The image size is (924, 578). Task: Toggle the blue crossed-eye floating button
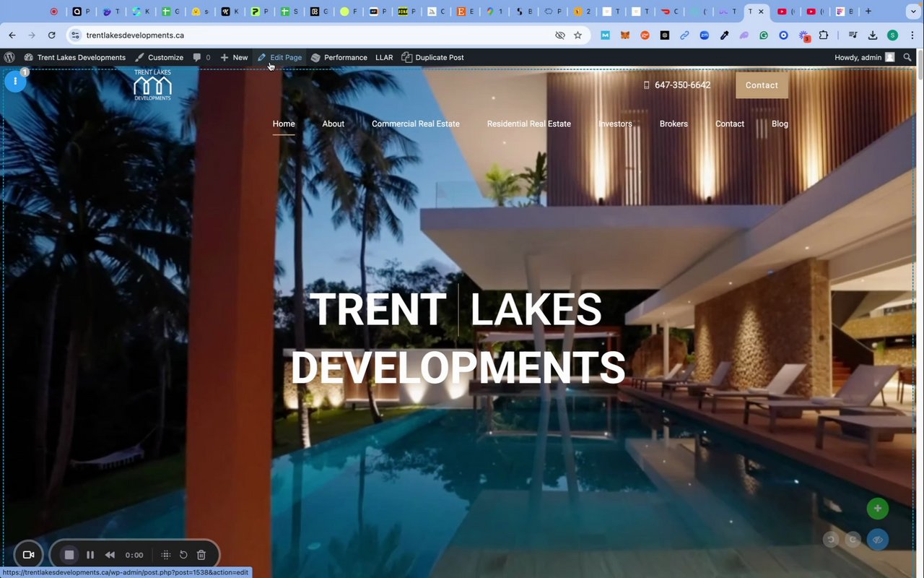878,540
